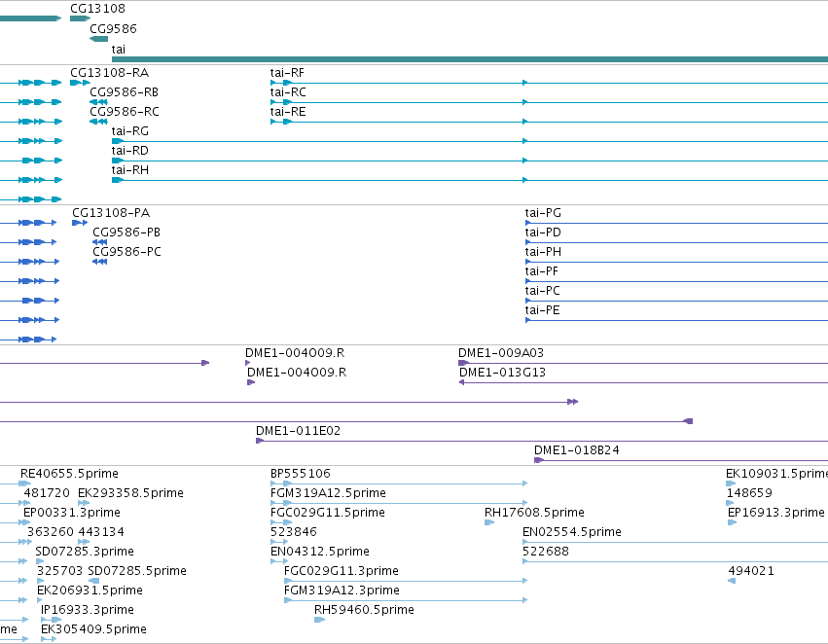Select the FGC029G11.5prime EST
This screenshot has height=644, width=828.
point(327,513)
